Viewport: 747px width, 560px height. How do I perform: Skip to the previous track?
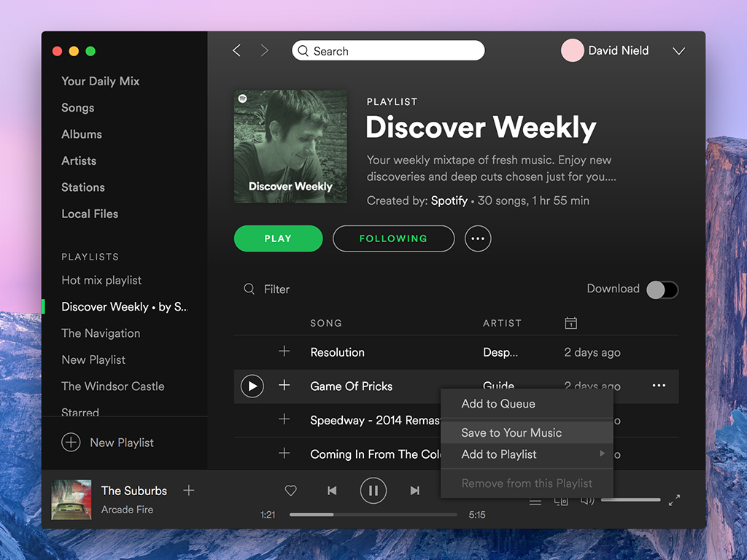pos(332,491)
